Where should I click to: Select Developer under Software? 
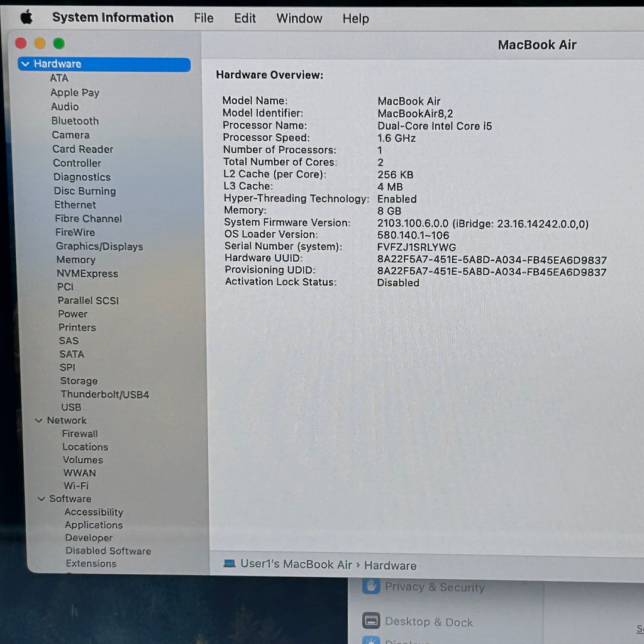[89, 538]
